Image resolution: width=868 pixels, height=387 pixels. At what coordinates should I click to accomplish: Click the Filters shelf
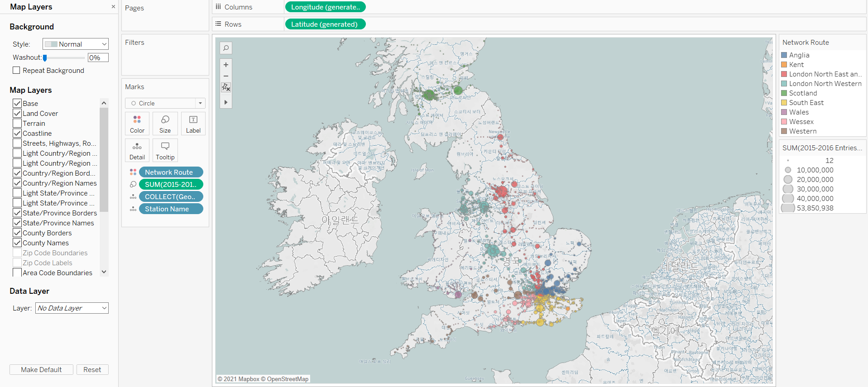pos(165,55)
